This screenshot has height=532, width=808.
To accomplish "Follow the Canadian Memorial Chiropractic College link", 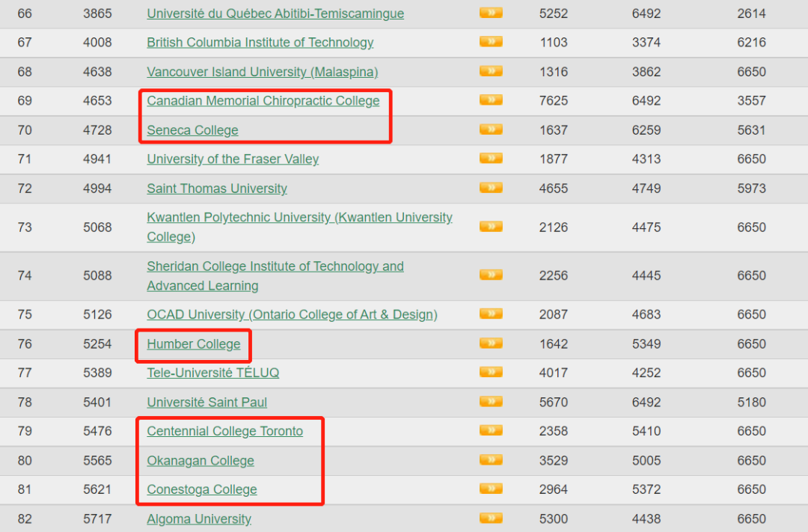I will [x=263, y=100].
